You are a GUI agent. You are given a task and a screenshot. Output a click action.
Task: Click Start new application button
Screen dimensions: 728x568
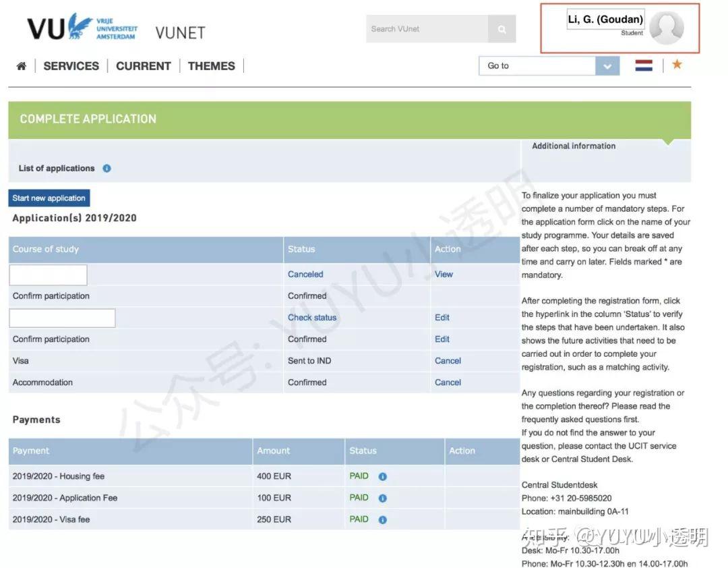click(x=49, y=198)
